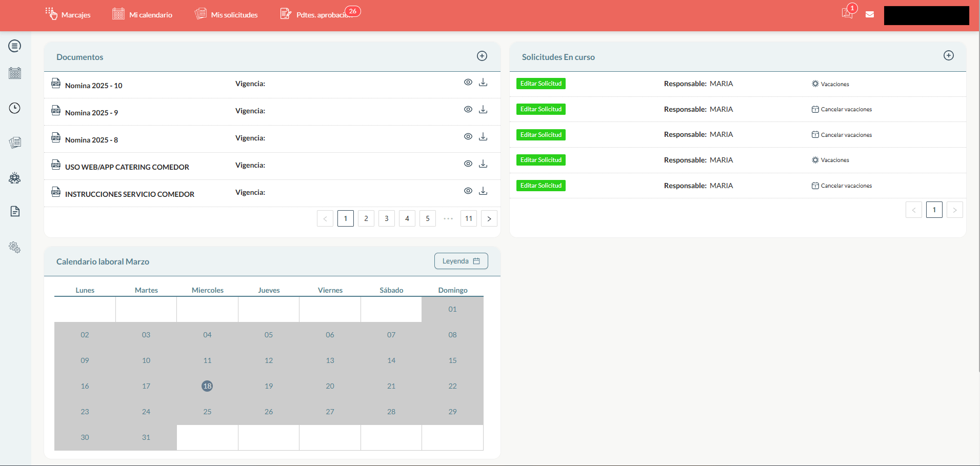The height and width of the screenshot is (466, 980).
Task: Click the first Editar Solicitud button
Action: [x=541, y=84]
